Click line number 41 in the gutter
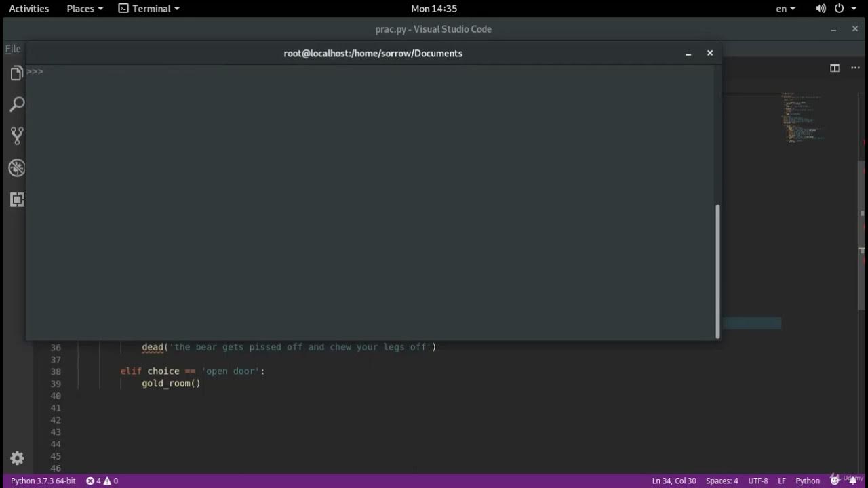Screen dimensions: 868x488 pos(56,408)
